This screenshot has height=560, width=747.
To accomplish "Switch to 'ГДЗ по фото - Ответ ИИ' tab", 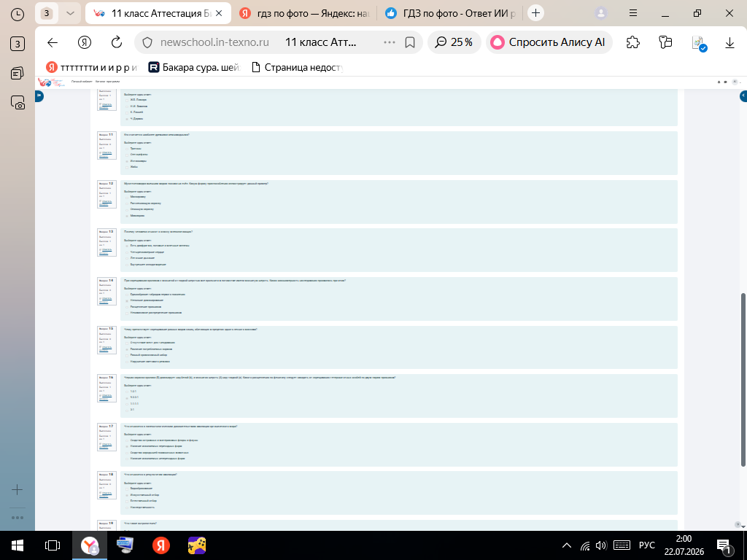I will click(451, 13).
